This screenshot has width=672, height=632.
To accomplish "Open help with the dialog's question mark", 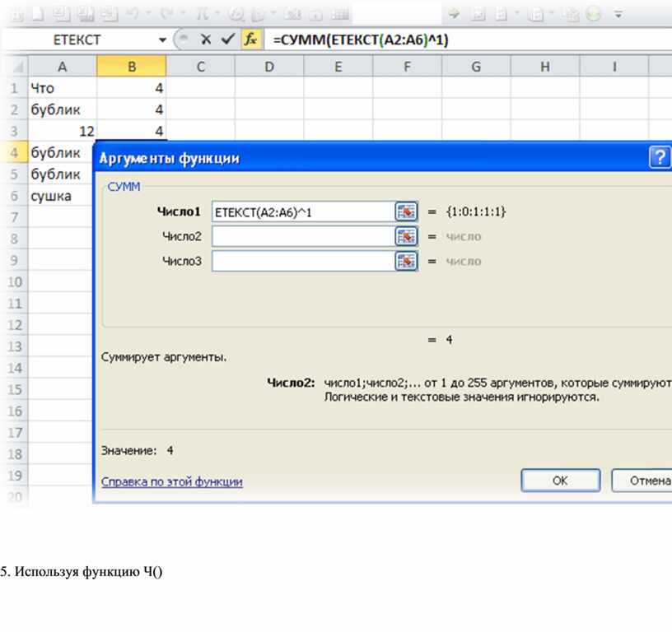I will 660,158.
